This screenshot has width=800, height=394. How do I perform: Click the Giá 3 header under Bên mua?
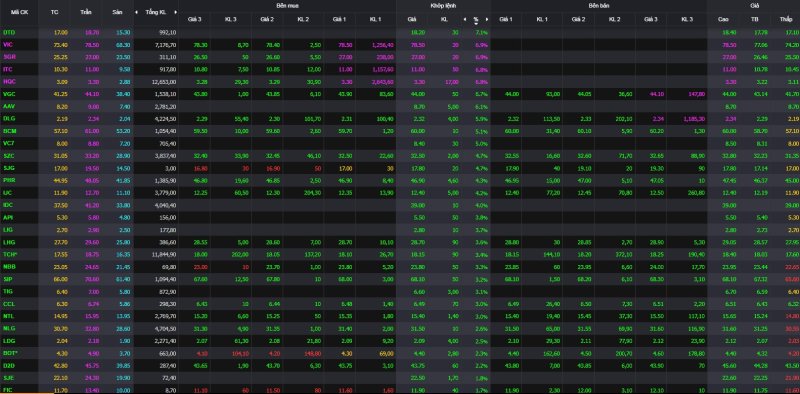[194, 19]
